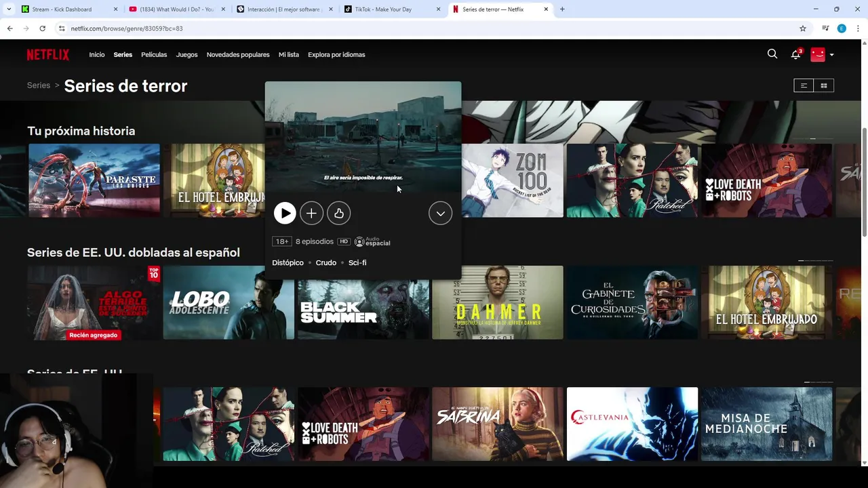Open Black Summer thumbnail
The width and height of the screenshot is (868, 488).
[363, 309]
